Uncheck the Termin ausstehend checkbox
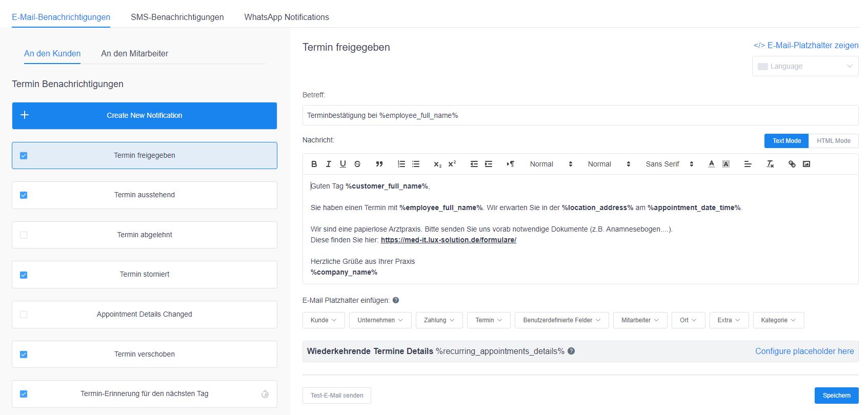Screen dimensions: 868x415 point(24,195)
